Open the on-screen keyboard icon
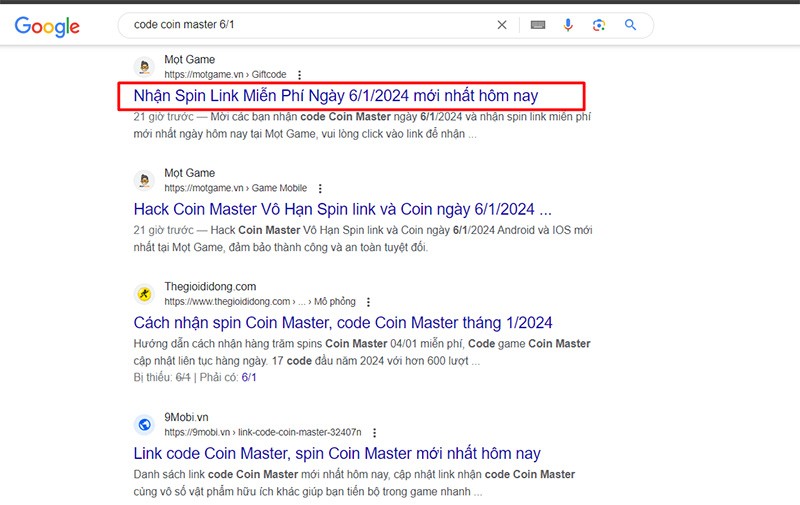This screenshot has height=505, width=800. tap(538, 24)
